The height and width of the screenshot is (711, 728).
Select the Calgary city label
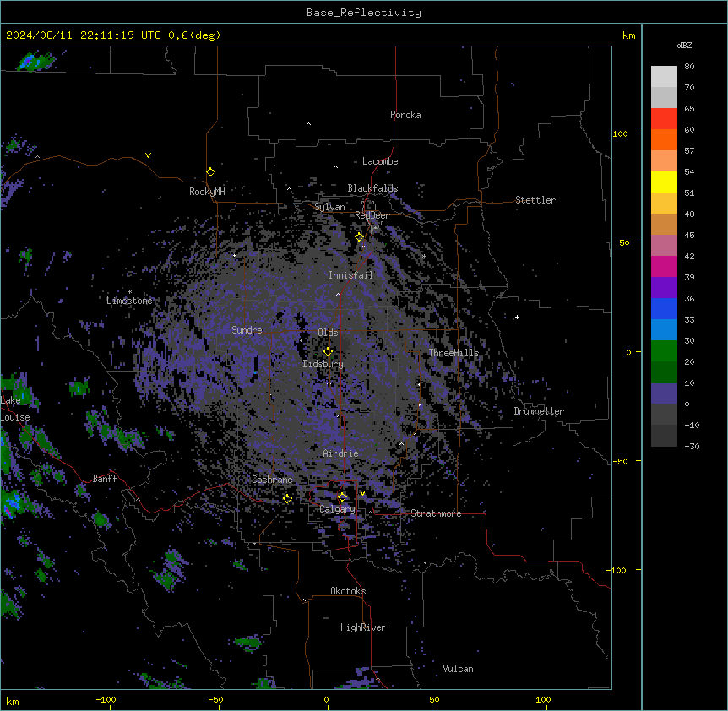[x=338, y=509]
